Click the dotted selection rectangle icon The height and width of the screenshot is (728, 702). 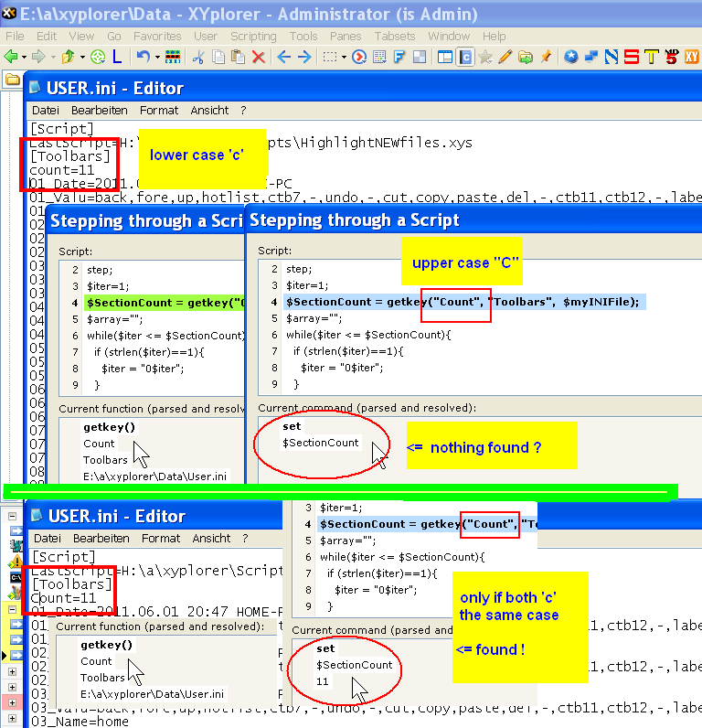pyautogui.click(x=330, y=57)
